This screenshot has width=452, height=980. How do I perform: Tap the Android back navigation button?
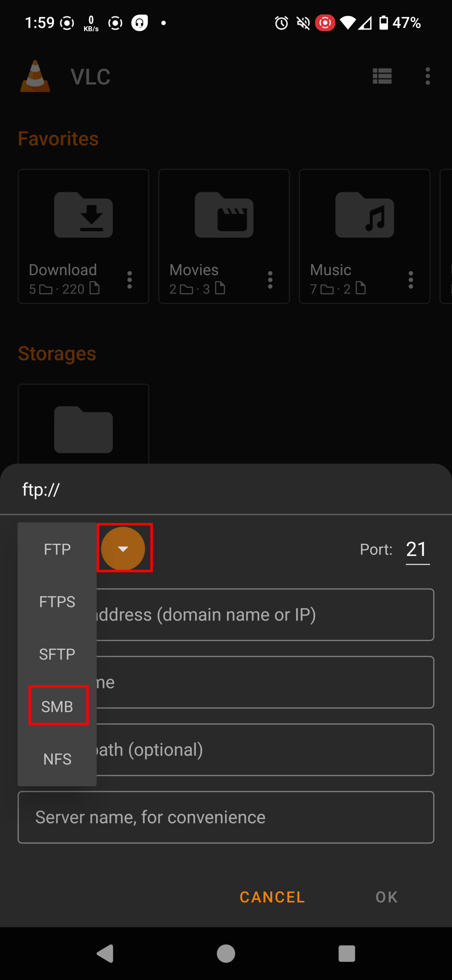(105, 954)
